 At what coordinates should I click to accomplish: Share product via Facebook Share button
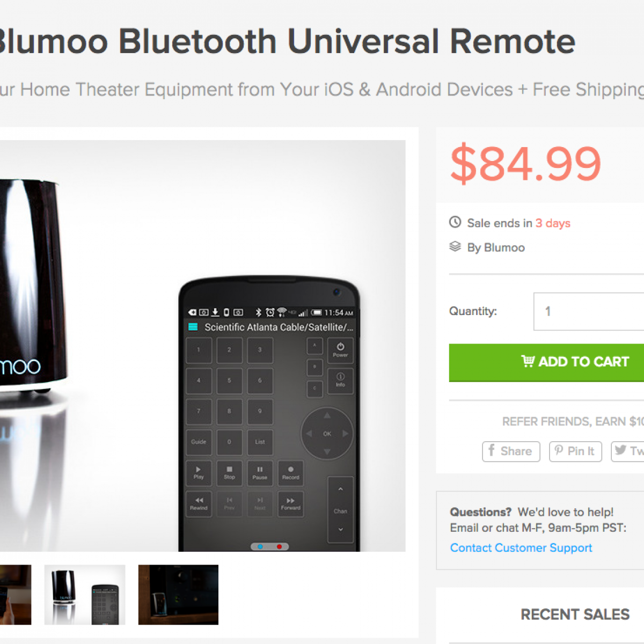click(x=511, y=451)
